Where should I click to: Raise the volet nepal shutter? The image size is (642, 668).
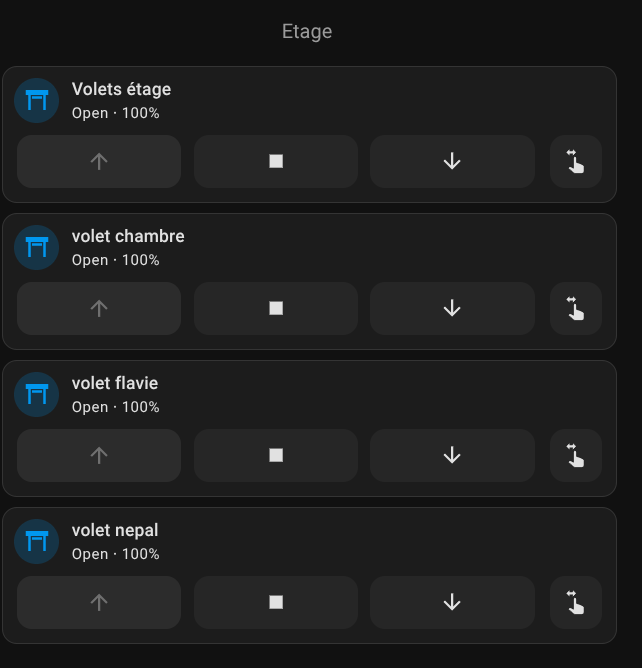(99, 602)
